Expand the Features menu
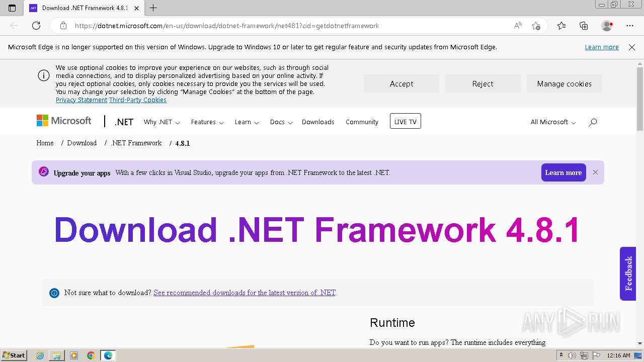 point(207,122)
